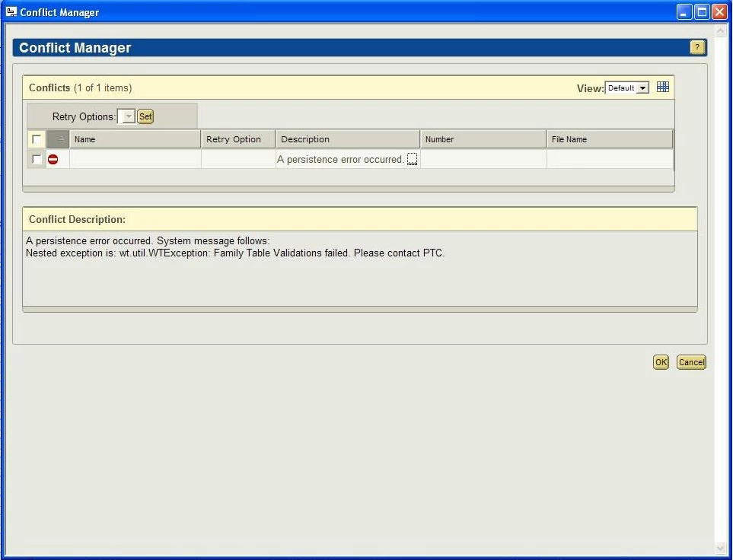Screen dimensions: 733x560
Task: Click the vertical scrollbar down arrow
Action: pos(720,547)
